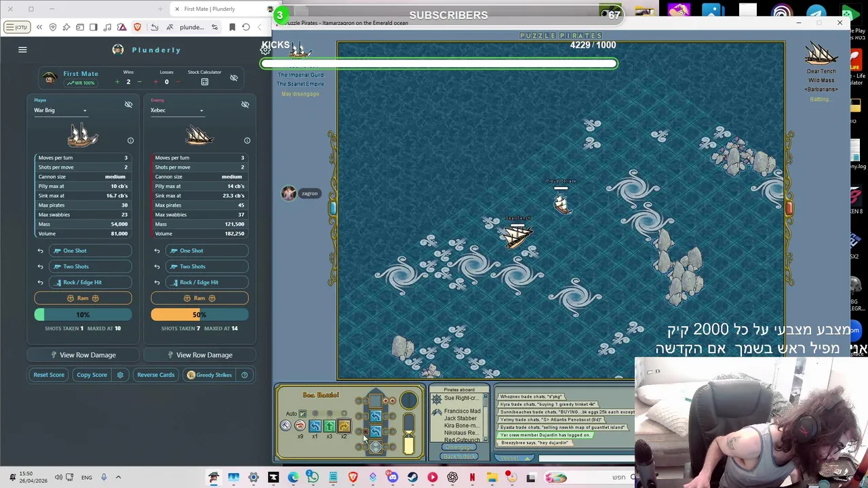
Task: View Row Damage for the player ship
Action: pos(83,355)
